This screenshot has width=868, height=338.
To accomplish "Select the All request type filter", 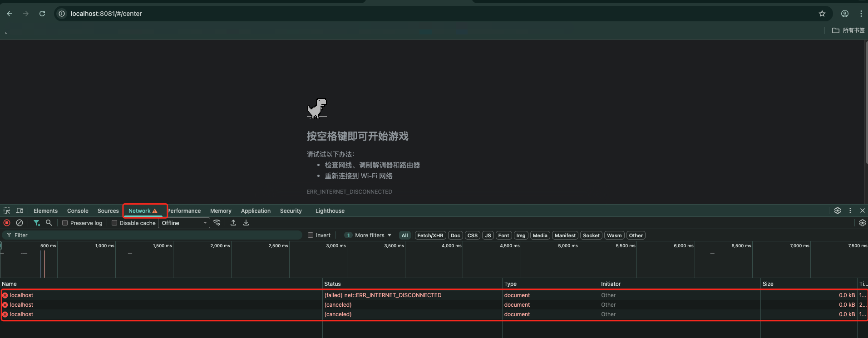I will [x=405, y=235].
